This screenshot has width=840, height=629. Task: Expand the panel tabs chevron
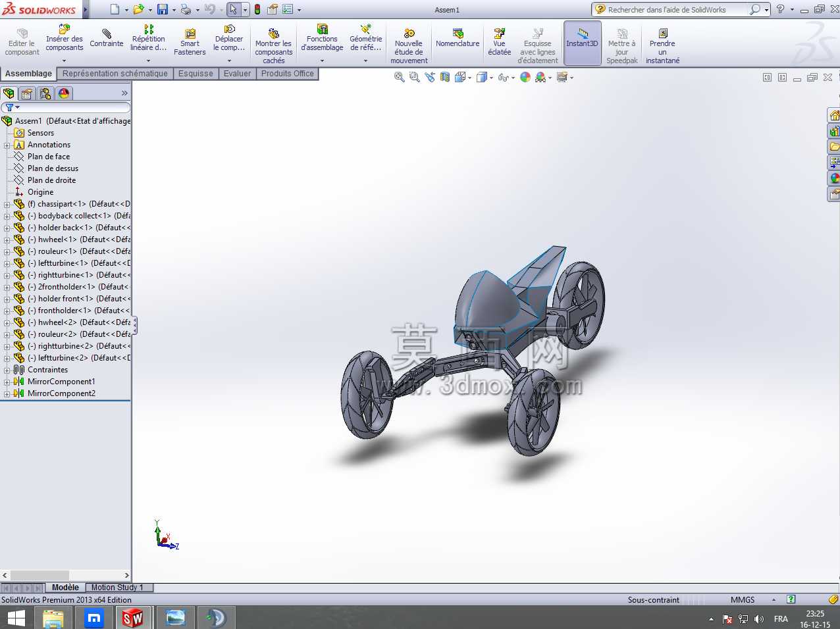pyautogui.click(x=124, y=93)
